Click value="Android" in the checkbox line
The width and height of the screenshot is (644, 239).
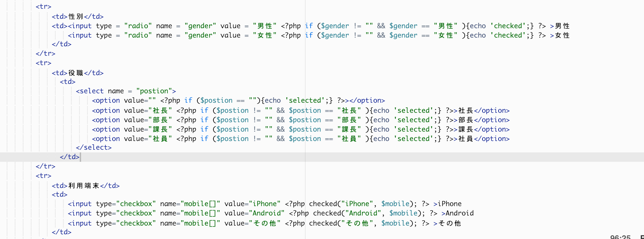tap(255, 213)
